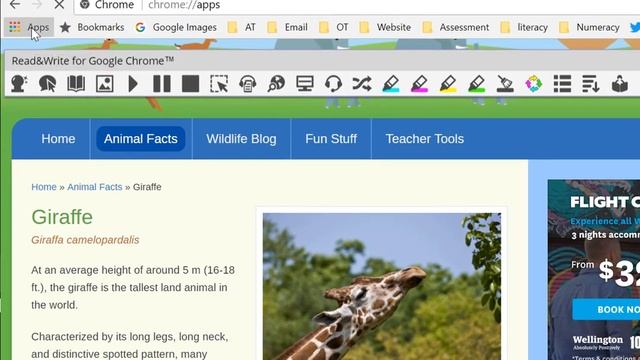The width and height of the screenshot is (640, 360).
Task: Select the blue highlighter
Action: pyautogui.click(x=391, y=84)
